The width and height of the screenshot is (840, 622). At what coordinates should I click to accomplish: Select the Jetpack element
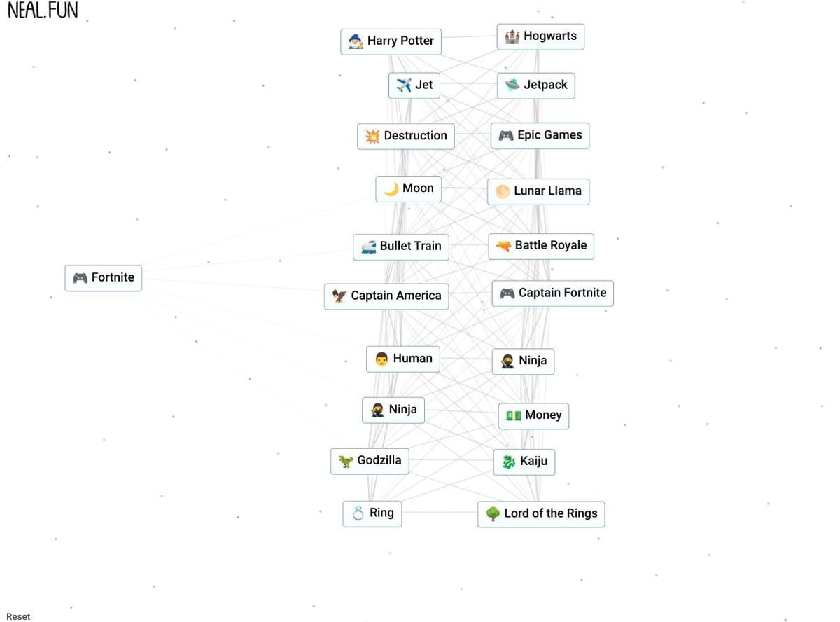(536, 85)
